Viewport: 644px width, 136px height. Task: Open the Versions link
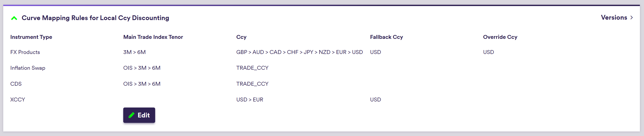tap(614, 17)
